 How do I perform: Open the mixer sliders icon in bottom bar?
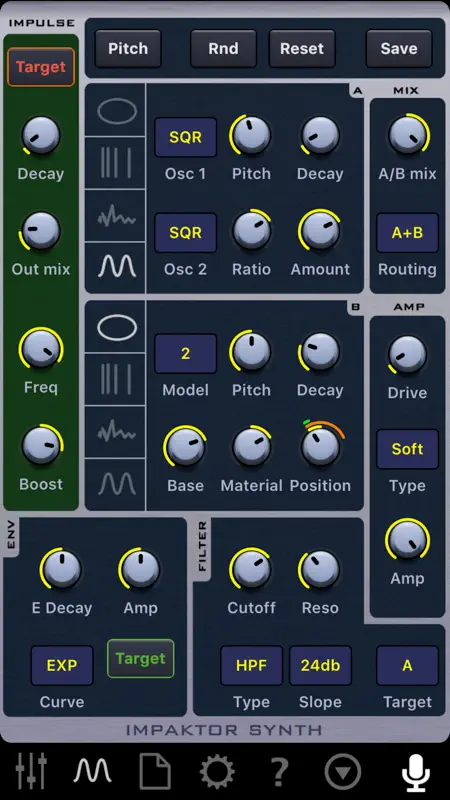point(31,770)
